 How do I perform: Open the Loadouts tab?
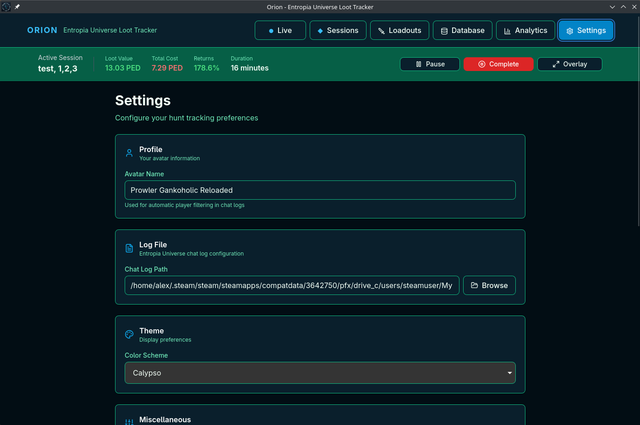[400, 31]
